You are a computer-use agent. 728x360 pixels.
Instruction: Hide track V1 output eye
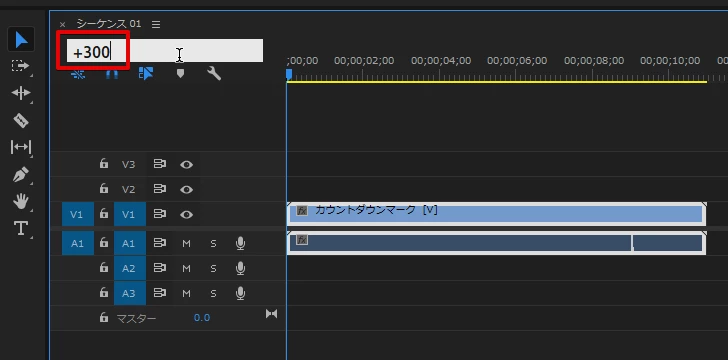pos(187,215)
